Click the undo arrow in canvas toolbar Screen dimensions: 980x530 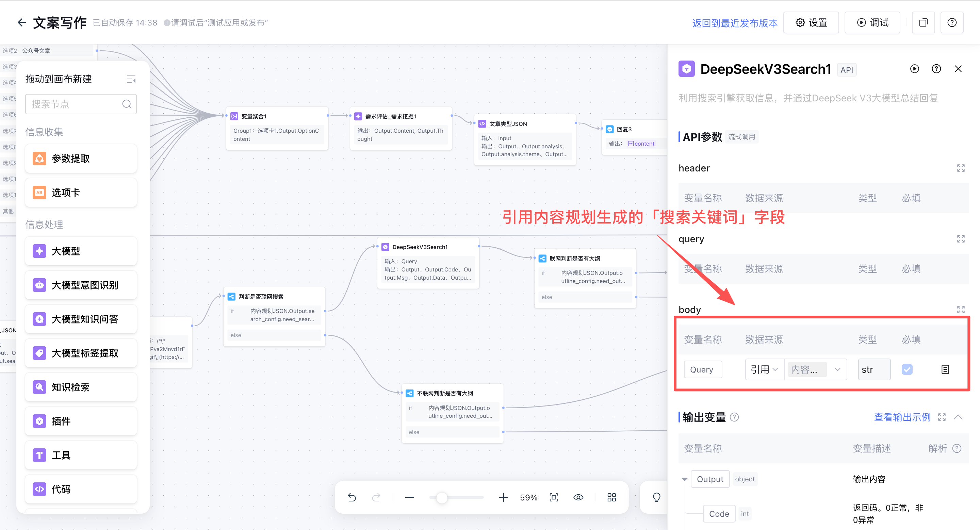(x=352, y=497)
